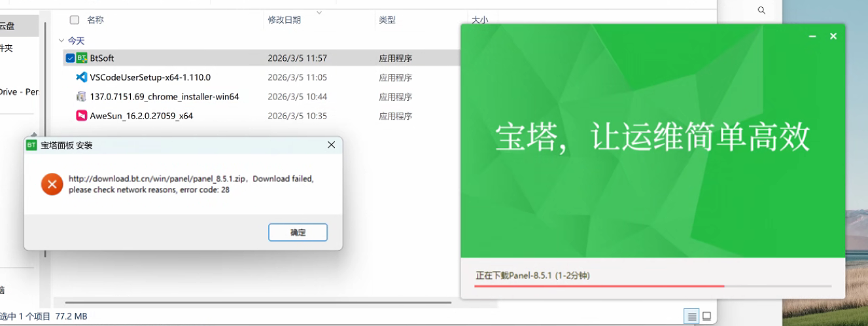Sort by 名称 column header

tap(95, 20)
